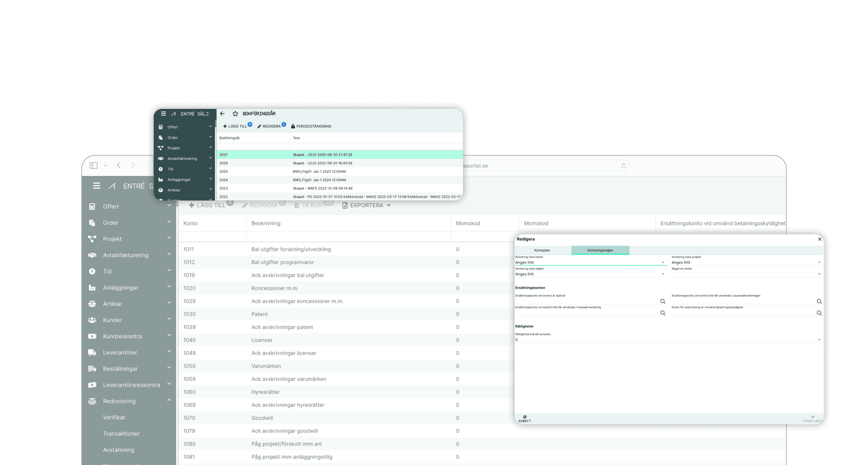Open the EXPORTERA dropdown in the main toolbar
Viewport: 868px width, 465px height.
click(x=367, y=205)
